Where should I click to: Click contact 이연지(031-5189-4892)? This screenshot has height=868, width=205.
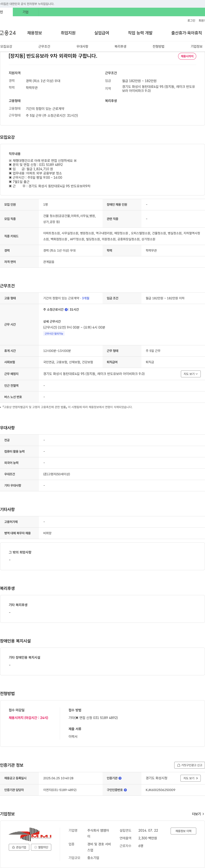[x=60, y=790]
